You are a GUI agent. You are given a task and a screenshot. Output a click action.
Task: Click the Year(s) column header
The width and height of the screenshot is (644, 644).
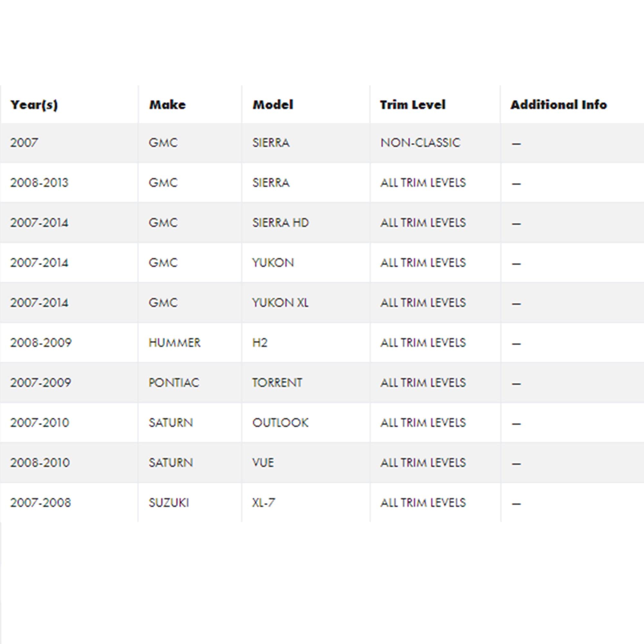coord(34,105)
